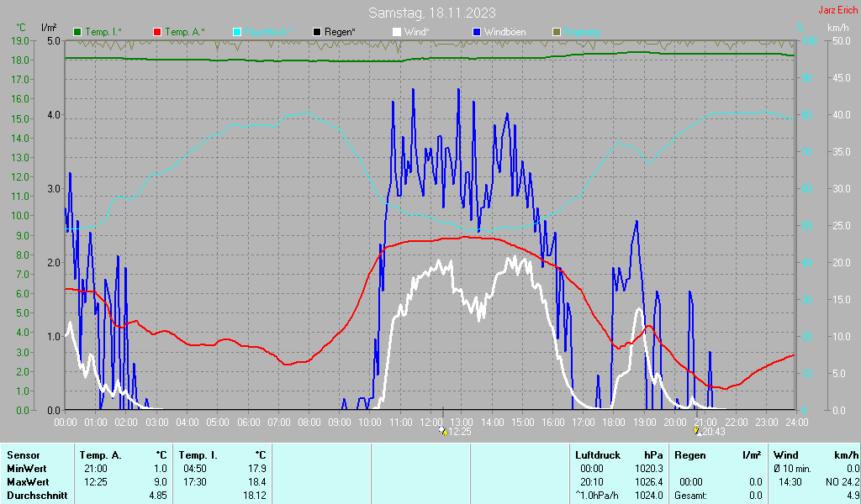Image resolution: width=861 pixels, height=504 pixels.
Task: Click the '00:00' time axis label
Action: pos(66,423)
